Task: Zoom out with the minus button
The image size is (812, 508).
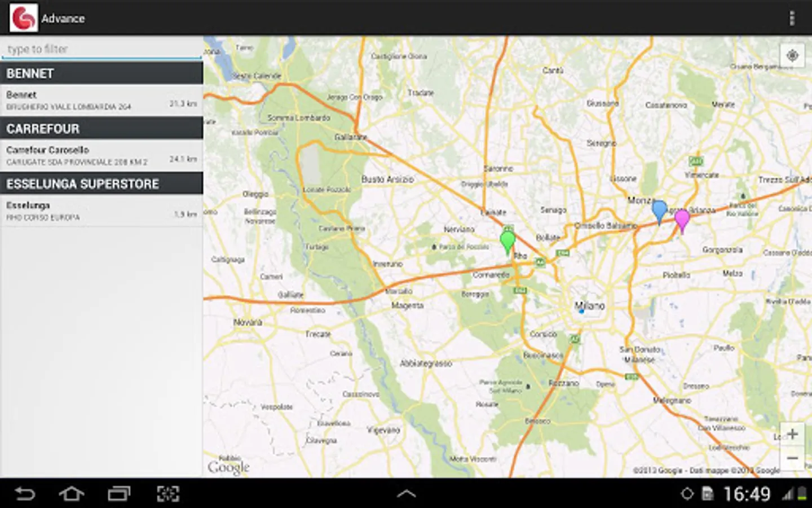Action: (x=792, y=458)
